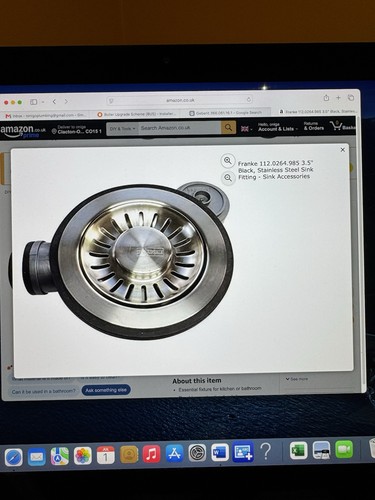Viewport: 375px width, 500px height.
Task: Switch to Geberit Google Search tab
Action: pos(226,113)
